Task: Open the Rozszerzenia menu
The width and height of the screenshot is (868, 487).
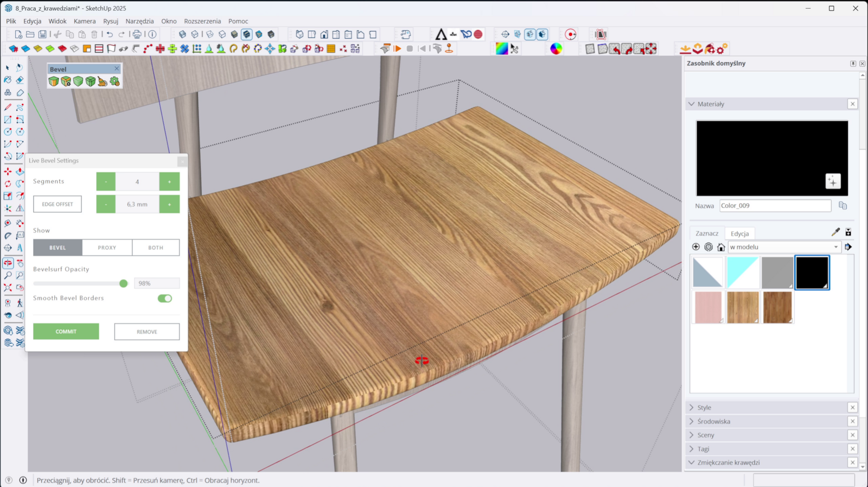Action: pyautogui.click(x=202, y=21)
